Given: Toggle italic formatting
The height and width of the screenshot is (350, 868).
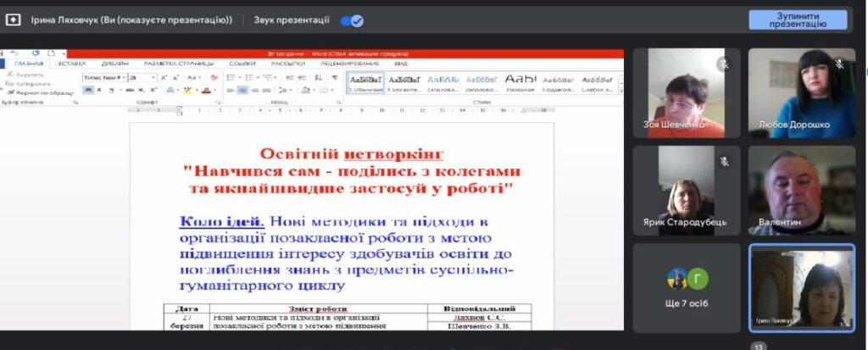Looking at the screenshot, I should [99, 90].
